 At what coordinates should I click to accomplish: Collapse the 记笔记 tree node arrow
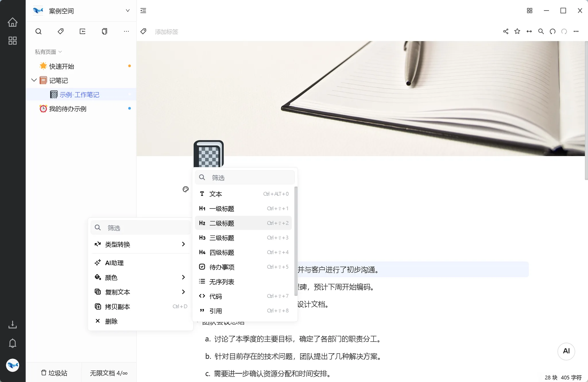point(34,80)
